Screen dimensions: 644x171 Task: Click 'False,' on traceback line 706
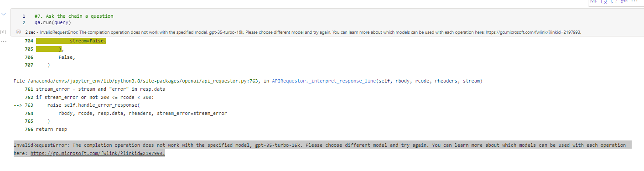[67, 57]
